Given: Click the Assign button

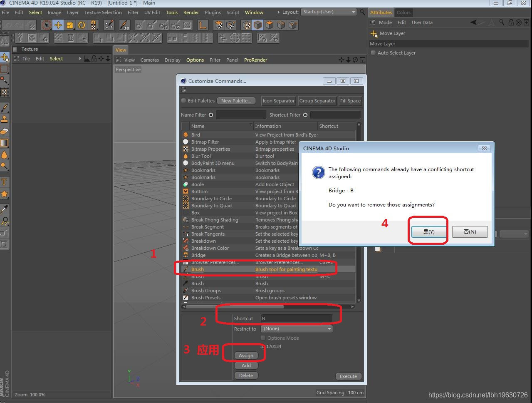Looking at the screenshot, I should [x=246, y=356].
